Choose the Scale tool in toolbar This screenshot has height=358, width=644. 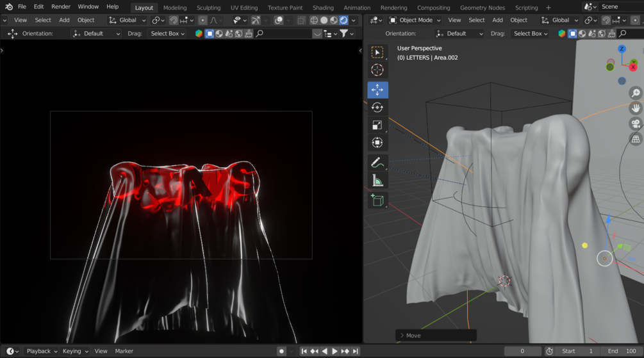tap(377, 125)
